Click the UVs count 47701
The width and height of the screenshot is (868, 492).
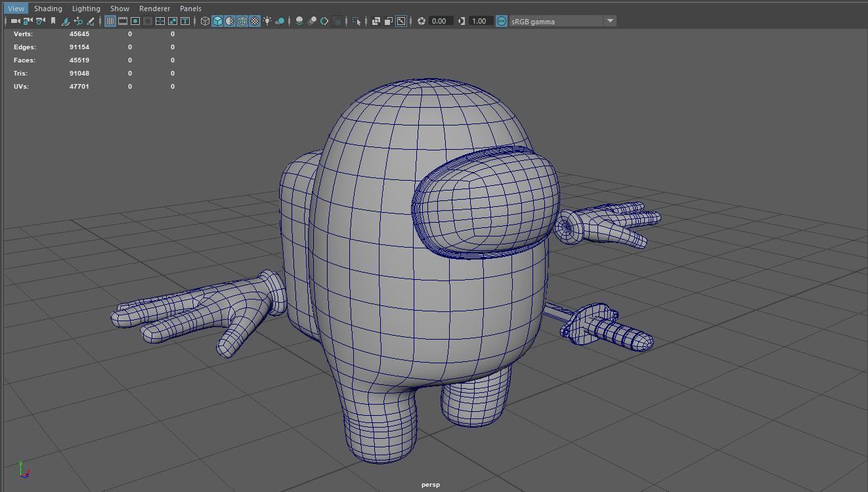(79, 86)
